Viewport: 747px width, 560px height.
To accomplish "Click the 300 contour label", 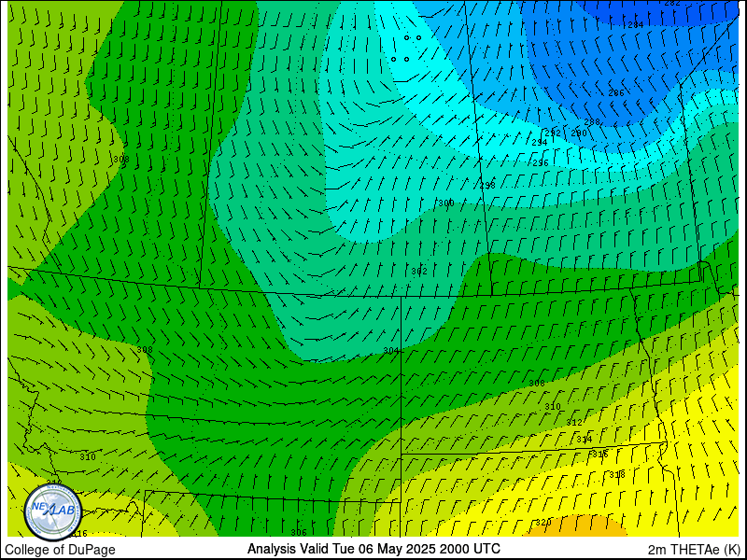I will tap(446, 203).
